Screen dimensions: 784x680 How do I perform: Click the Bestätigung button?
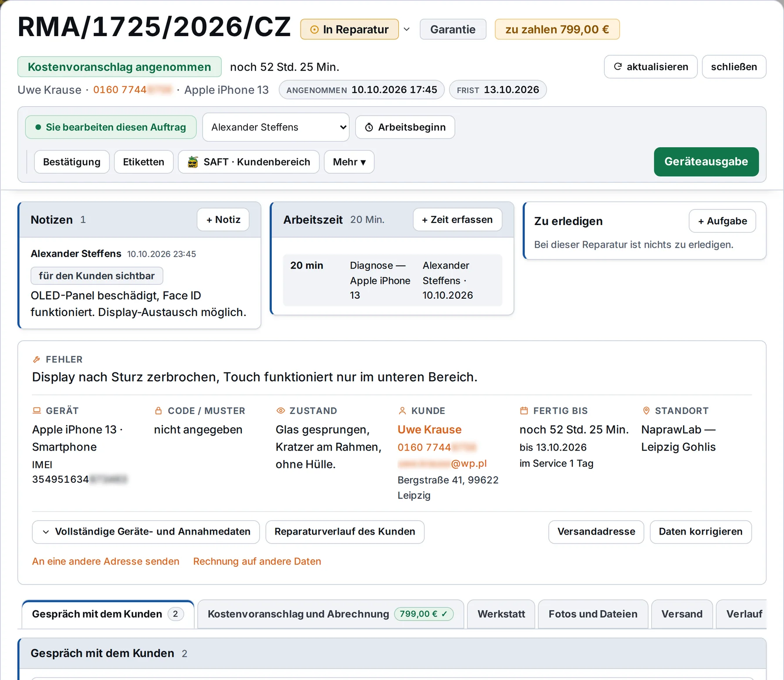coord(72,162)
